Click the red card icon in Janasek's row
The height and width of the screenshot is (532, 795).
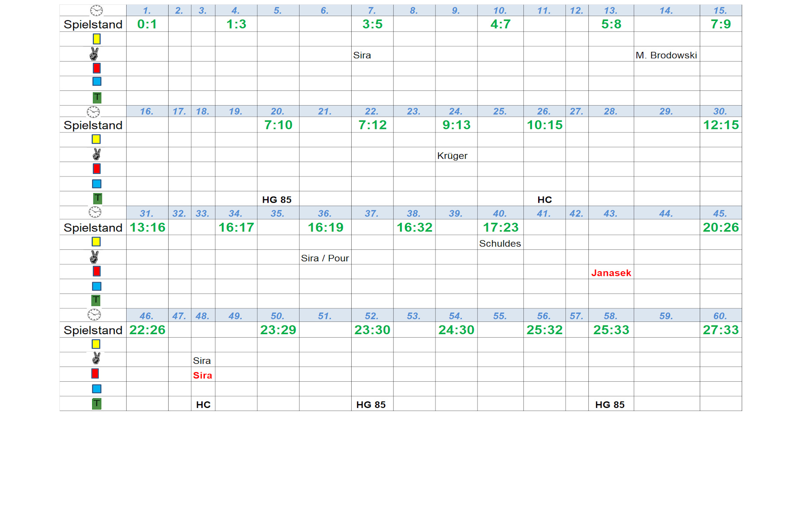point(97,271)
